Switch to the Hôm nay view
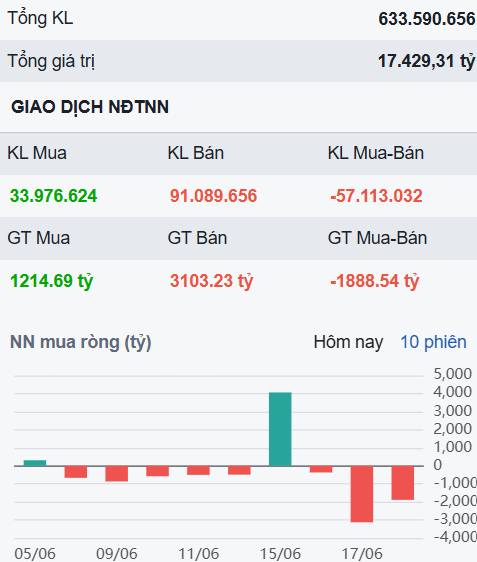Viewport: 477px width, 562px height. coord(348,342)
